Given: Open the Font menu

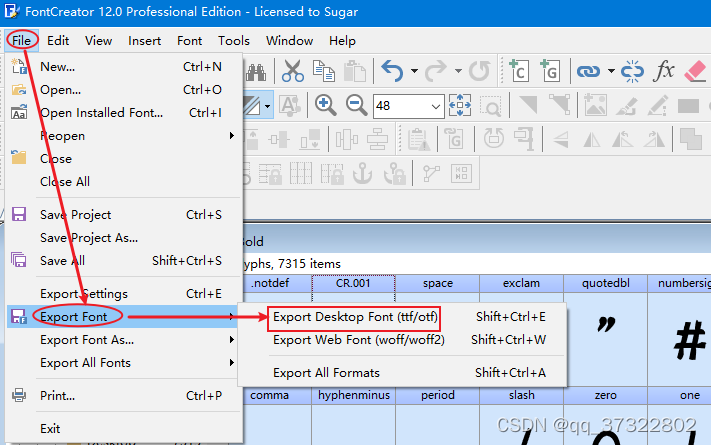Looking at the screenshot, I should pyautogui.click(x=190, y=41).
